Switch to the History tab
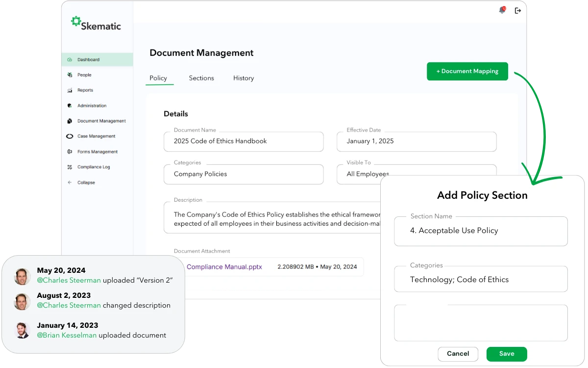 pyautogui.click(x=244, y=78)
